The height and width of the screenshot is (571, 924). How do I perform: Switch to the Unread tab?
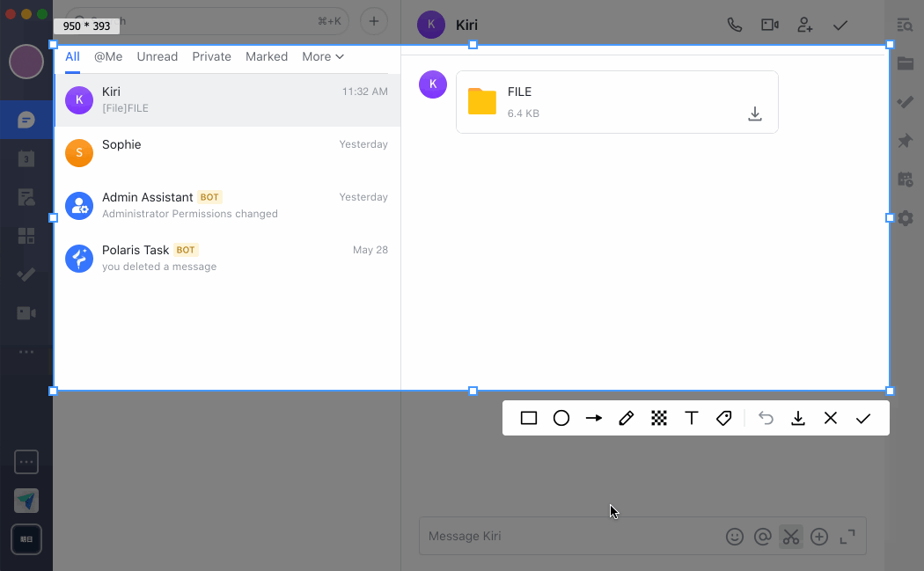pos(158,56)
